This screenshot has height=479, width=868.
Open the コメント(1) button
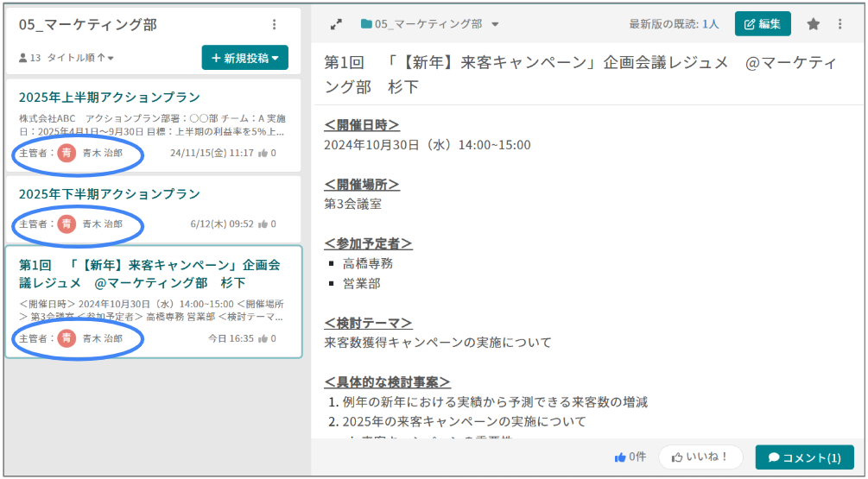click(804, 457)
